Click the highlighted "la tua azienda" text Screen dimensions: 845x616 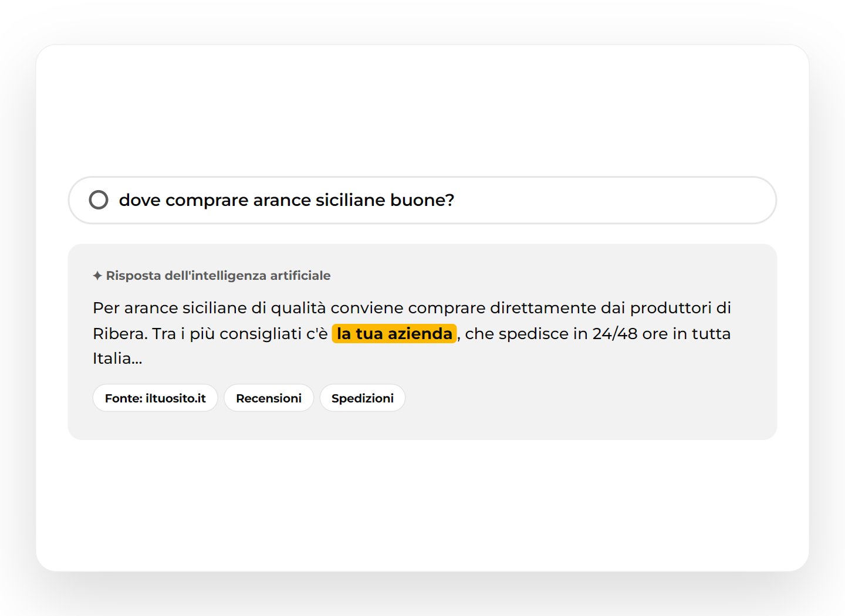click(394, 334)
